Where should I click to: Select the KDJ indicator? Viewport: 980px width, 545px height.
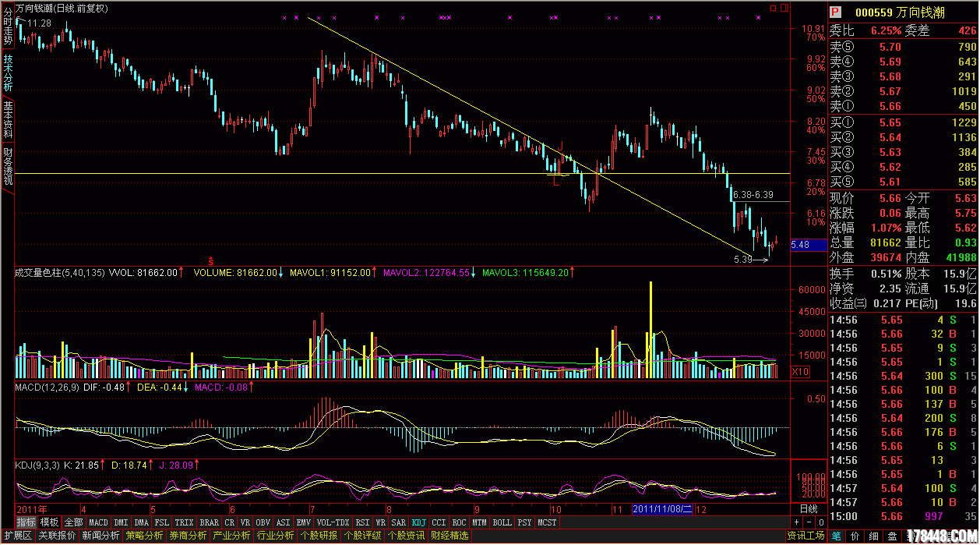(x=419, y=522)
